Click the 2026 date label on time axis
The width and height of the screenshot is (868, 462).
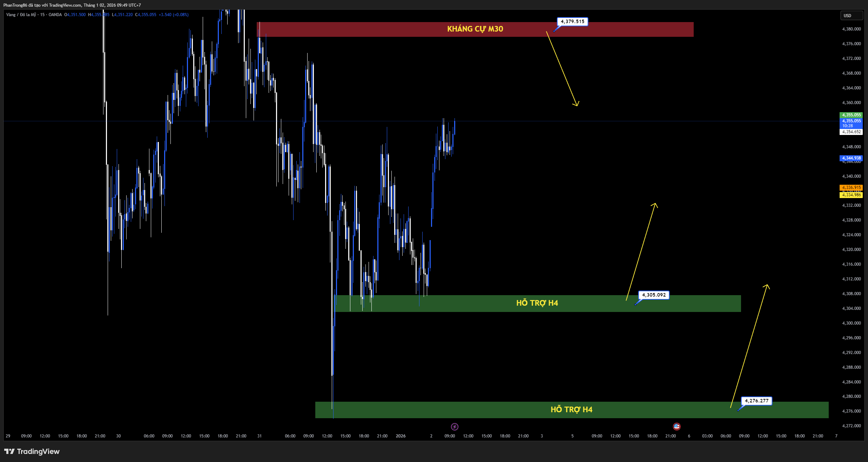tap(401, 436)
